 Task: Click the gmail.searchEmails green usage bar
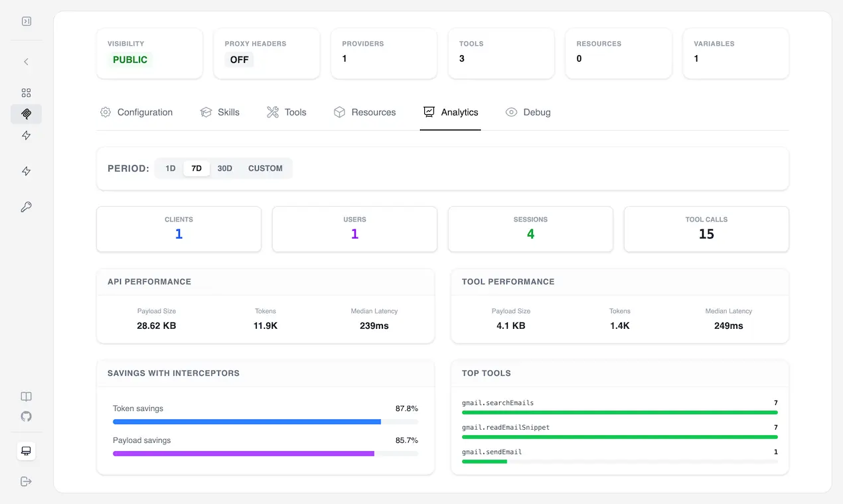pyautogui.click(x=620, y=412)
